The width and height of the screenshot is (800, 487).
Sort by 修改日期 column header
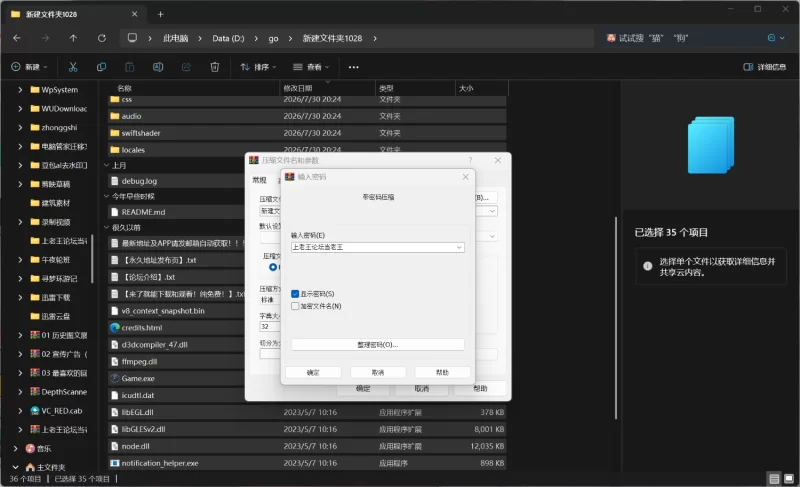coord(327,88)
